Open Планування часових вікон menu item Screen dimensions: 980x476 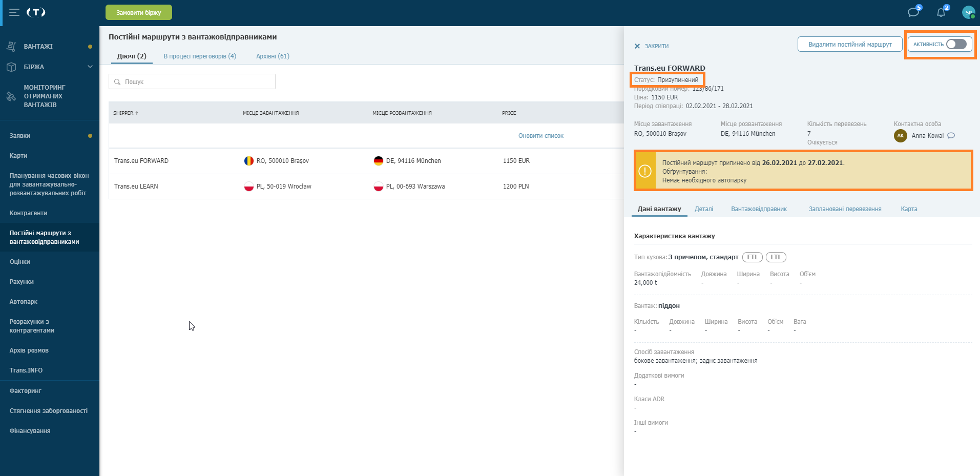50,184
